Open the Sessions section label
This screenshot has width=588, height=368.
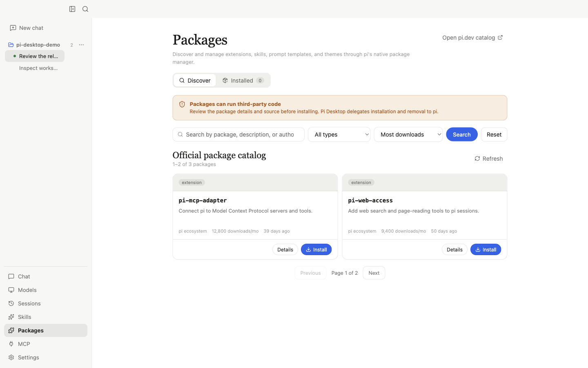(x=29, y=303)
